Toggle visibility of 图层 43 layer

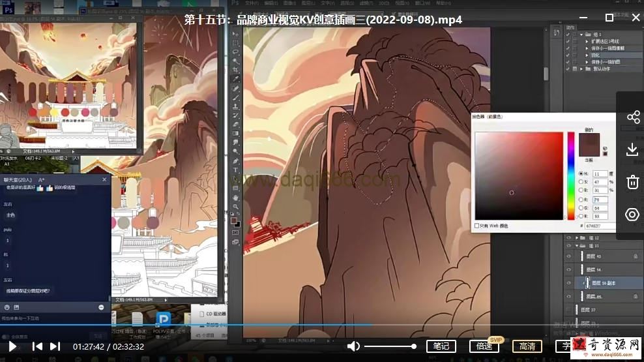569,256
